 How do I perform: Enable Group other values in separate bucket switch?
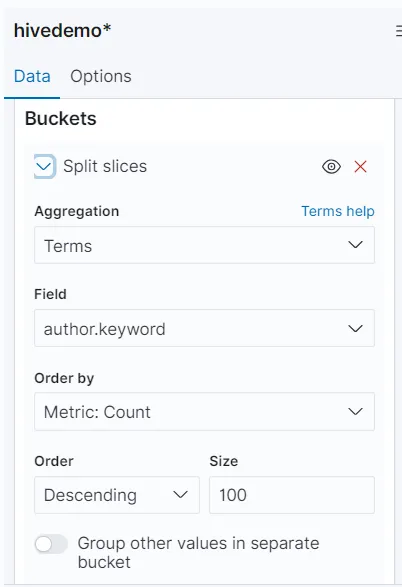(x=51, y=544)
